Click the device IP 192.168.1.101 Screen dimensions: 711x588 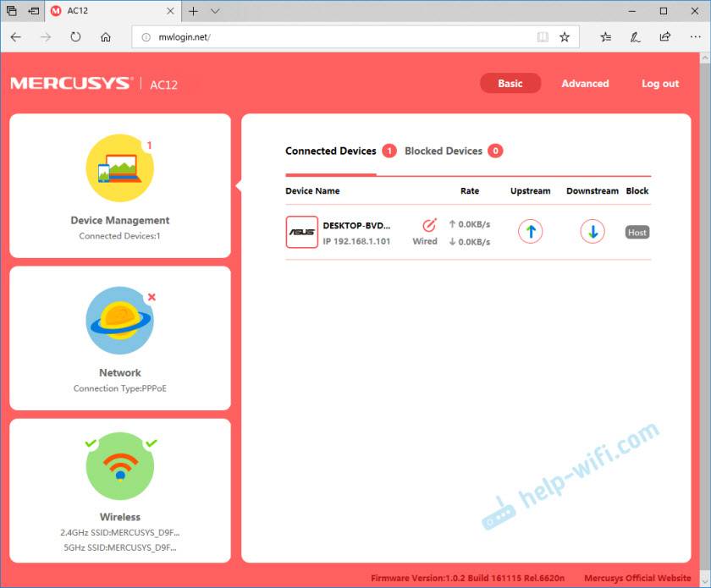[x=356, y=241]
